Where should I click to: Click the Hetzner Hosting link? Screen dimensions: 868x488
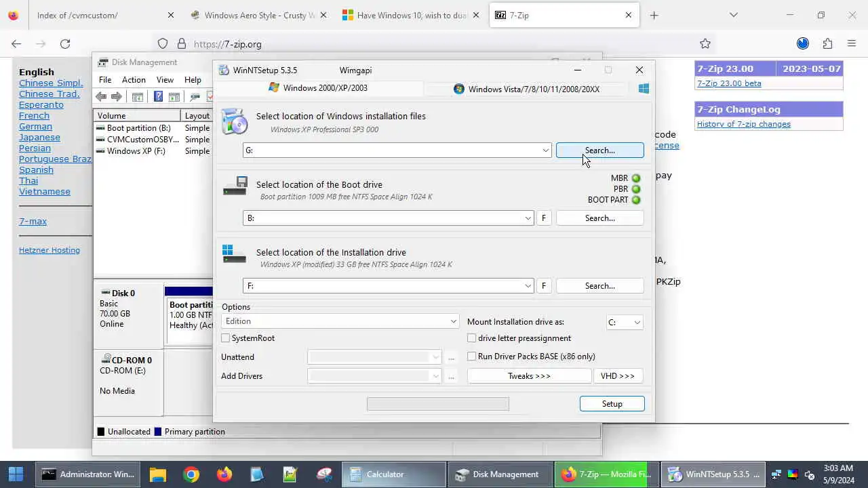[50, 250]
